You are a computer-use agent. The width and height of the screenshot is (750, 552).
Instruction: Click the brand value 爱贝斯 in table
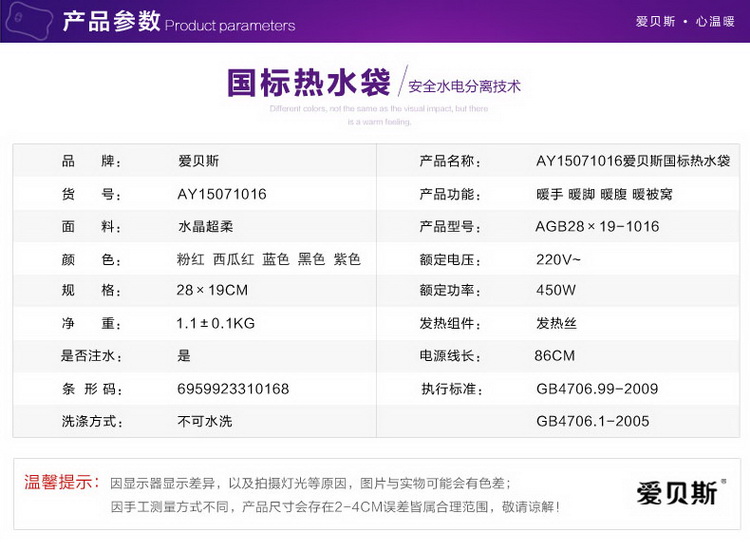pyautogui.click(x=199, y=161)
